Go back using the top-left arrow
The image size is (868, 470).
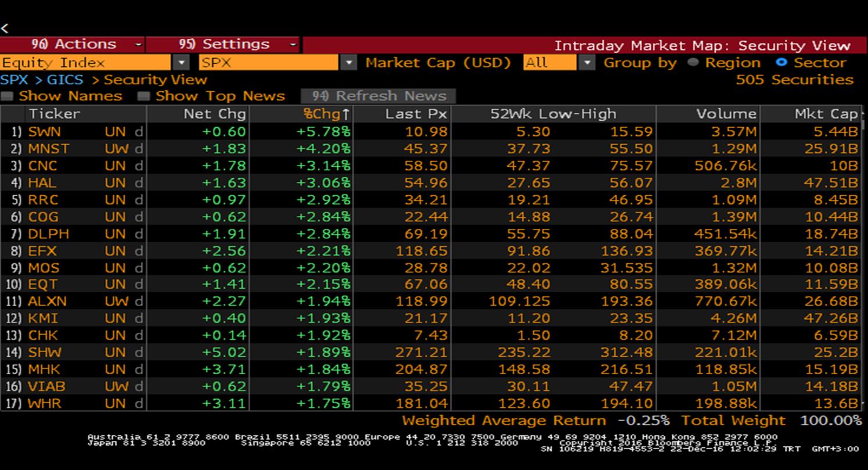point(5,28)
